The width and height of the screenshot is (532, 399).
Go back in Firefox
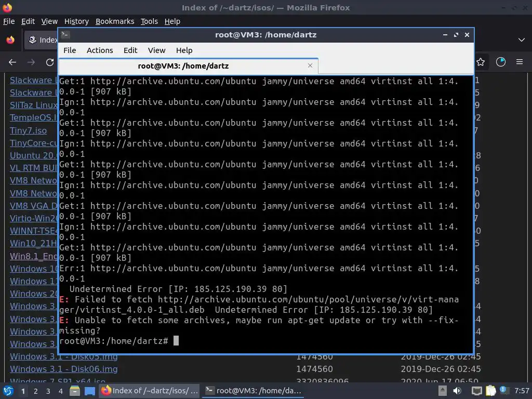pyautogui.click(x=12, y=62)
